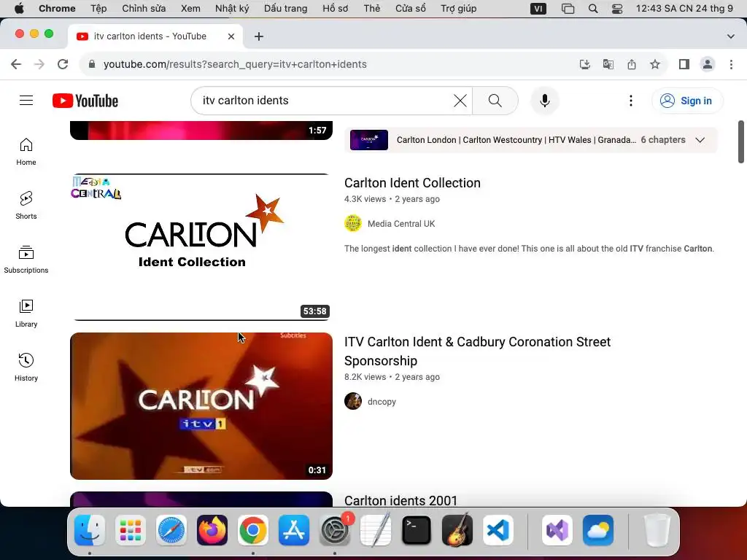Screen dimensions: 747x560
Task: Open a new Chrome tab
Action: 259,36
